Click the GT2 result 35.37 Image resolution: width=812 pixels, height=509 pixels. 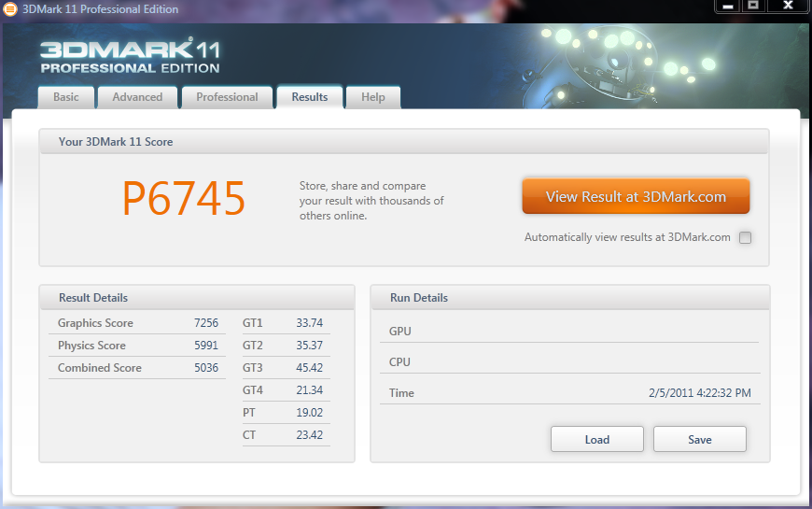click(x=309, y=346)
